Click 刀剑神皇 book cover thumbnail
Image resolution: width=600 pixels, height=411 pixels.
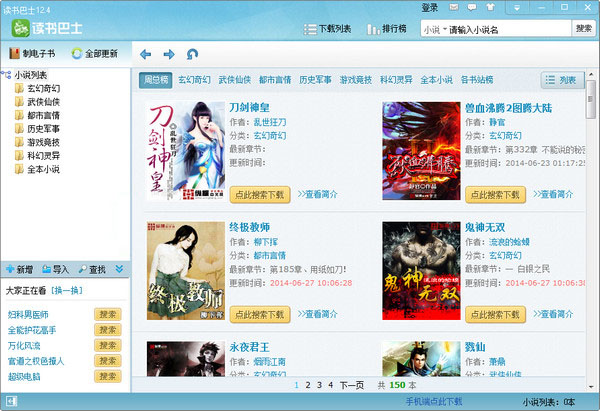tap(186, 150)
